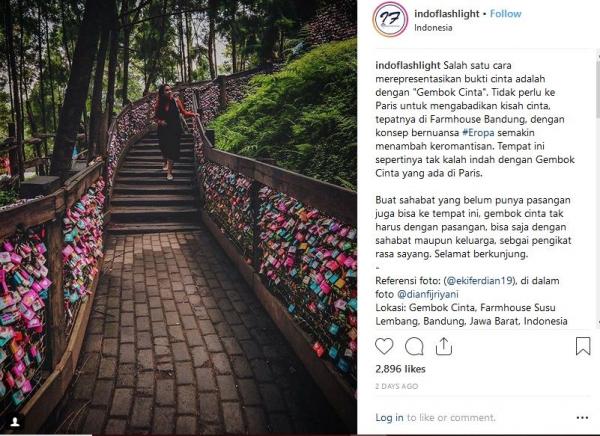Click Log in link
This screenshot has width=600, height=436.
coord(389,418)
